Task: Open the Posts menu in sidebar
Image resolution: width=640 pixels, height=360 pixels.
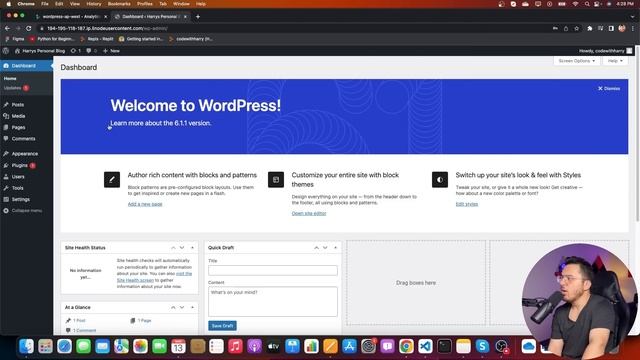Action: click(18, 105)
